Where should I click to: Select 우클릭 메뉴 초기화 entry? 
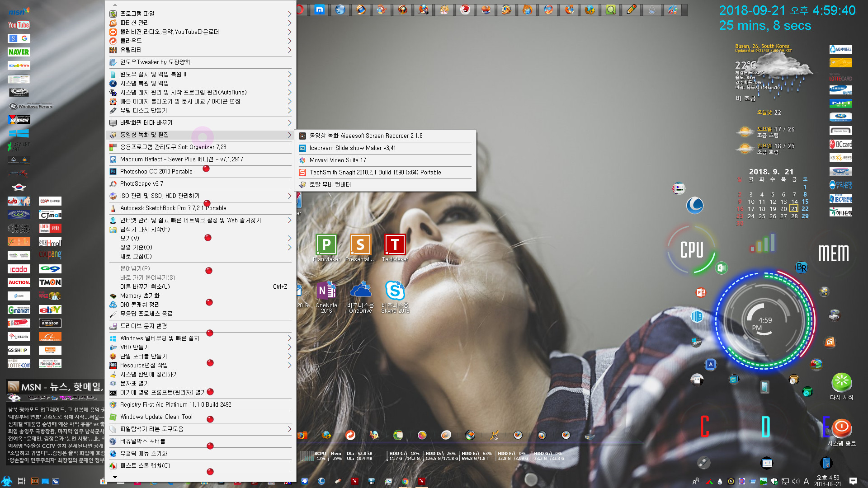point(200,453)
